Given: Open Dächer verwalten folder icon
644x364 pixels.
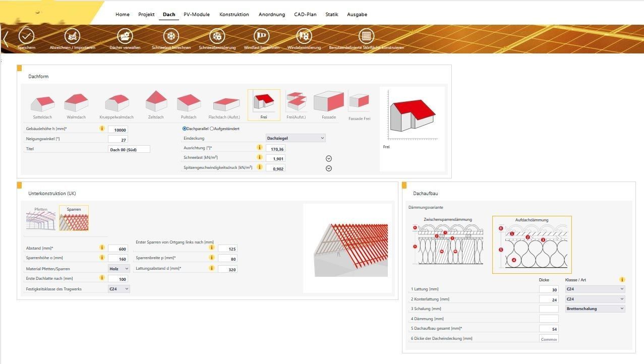Looking at the screenshot, I should point(125,36).
